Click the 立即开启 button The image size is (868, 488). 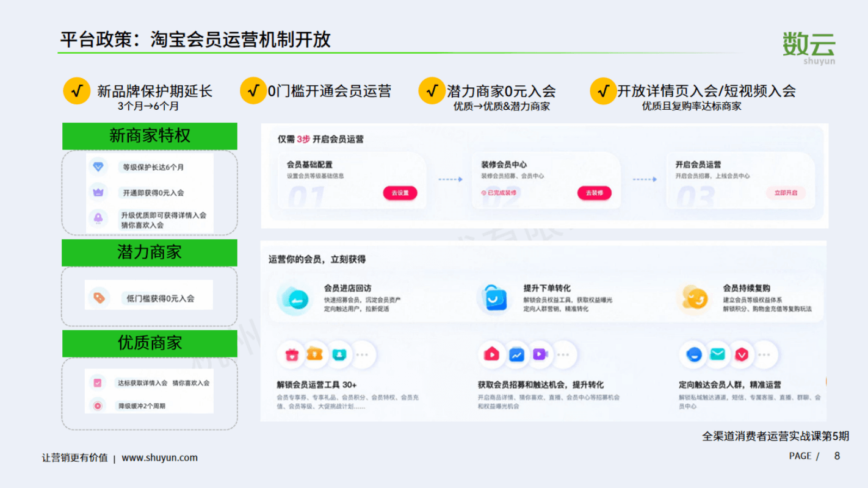click(786, 193)
